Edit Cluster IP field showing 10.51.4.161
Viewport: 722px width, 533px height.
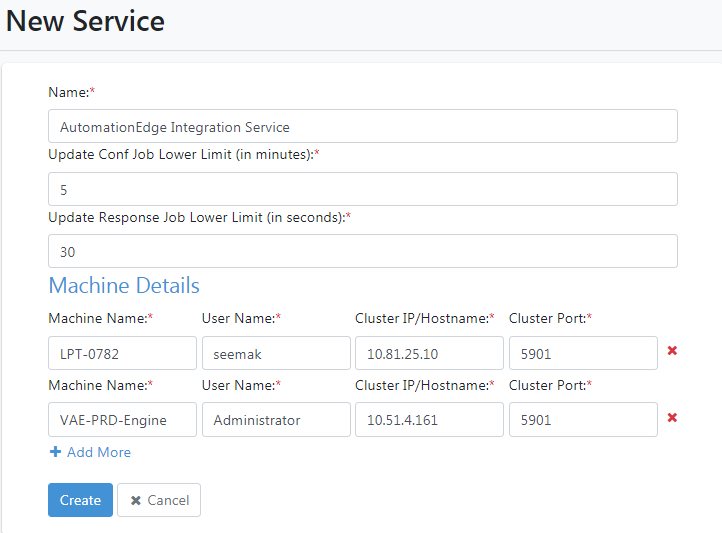pyautogui.click(x=429, y=419)
